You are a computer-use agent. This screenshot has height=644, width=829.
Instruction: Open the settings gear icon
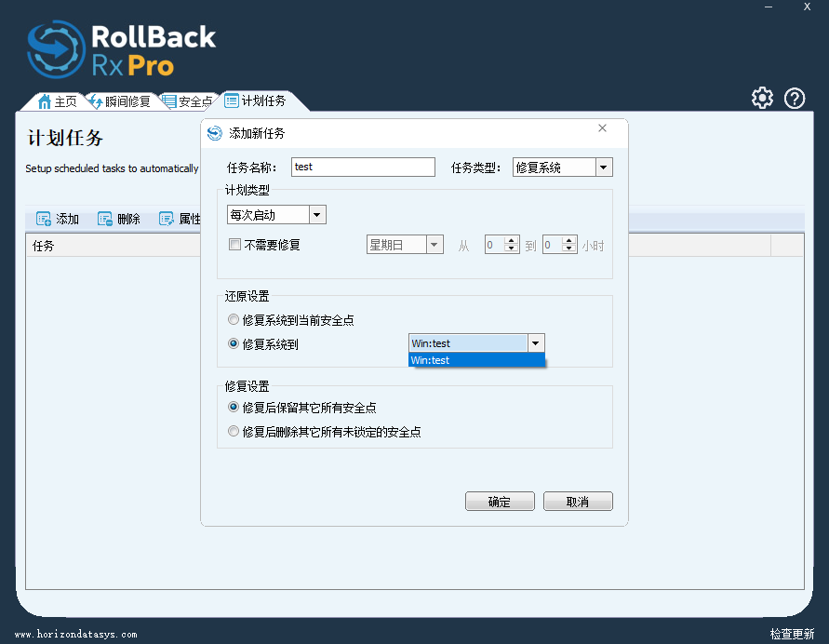[762, 98]
